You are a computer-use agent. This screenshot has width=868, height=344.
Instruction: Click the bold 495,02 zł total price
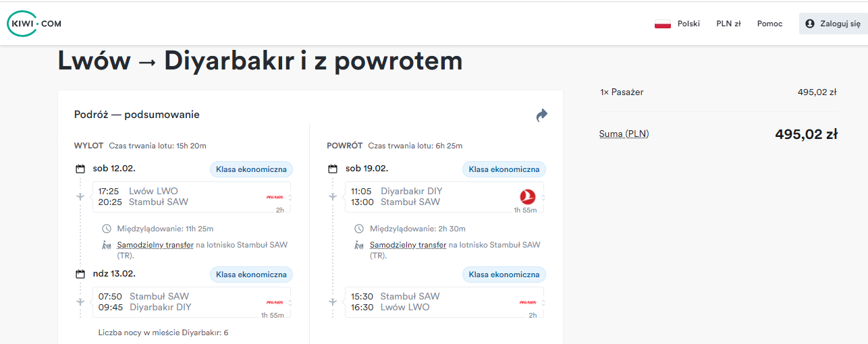tap(806, 134)
